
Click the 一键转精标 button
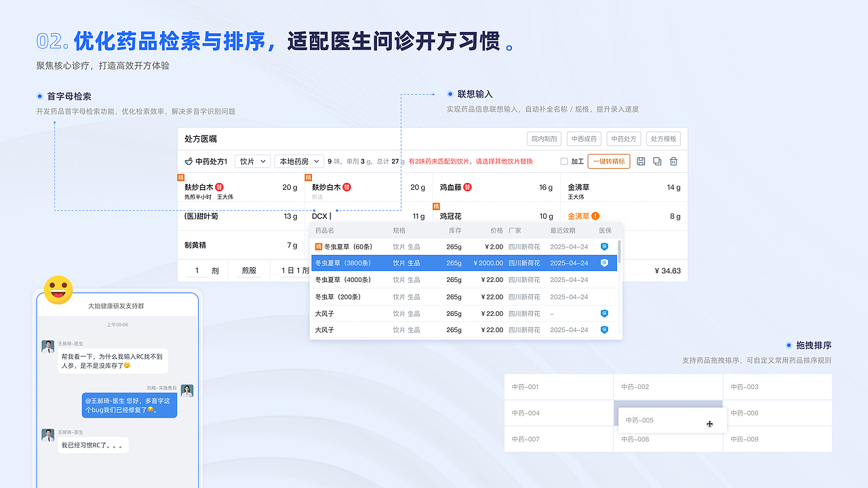[610, 161]
